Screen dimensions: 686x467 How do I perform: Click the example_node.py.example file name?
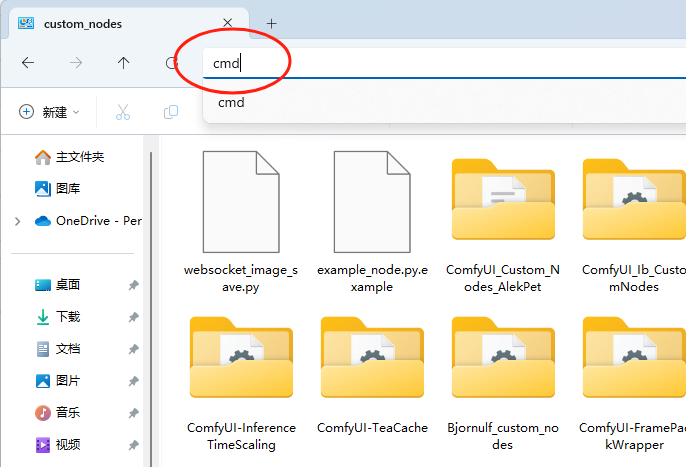coord(372,278)
